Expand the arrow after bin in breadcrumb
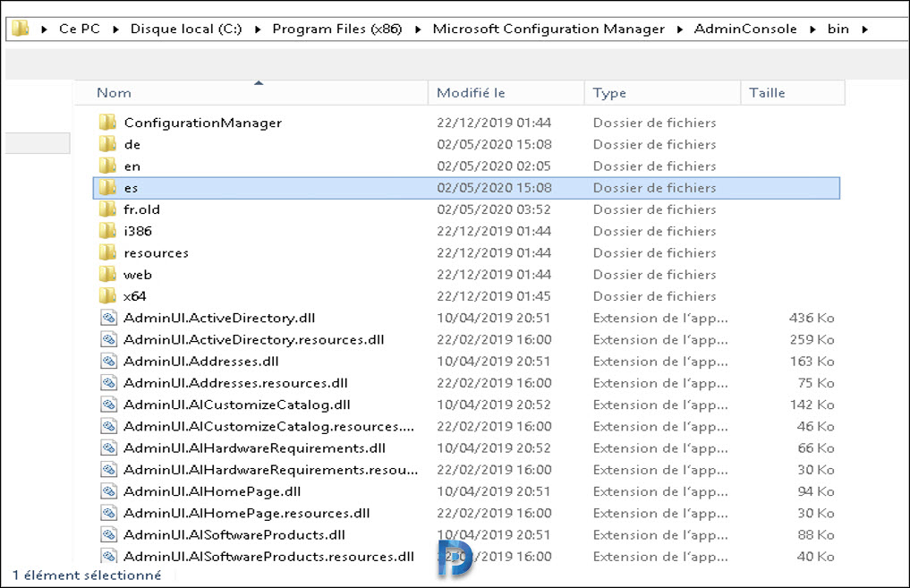This screenshot has width=910, height=588. click(864, 29)
